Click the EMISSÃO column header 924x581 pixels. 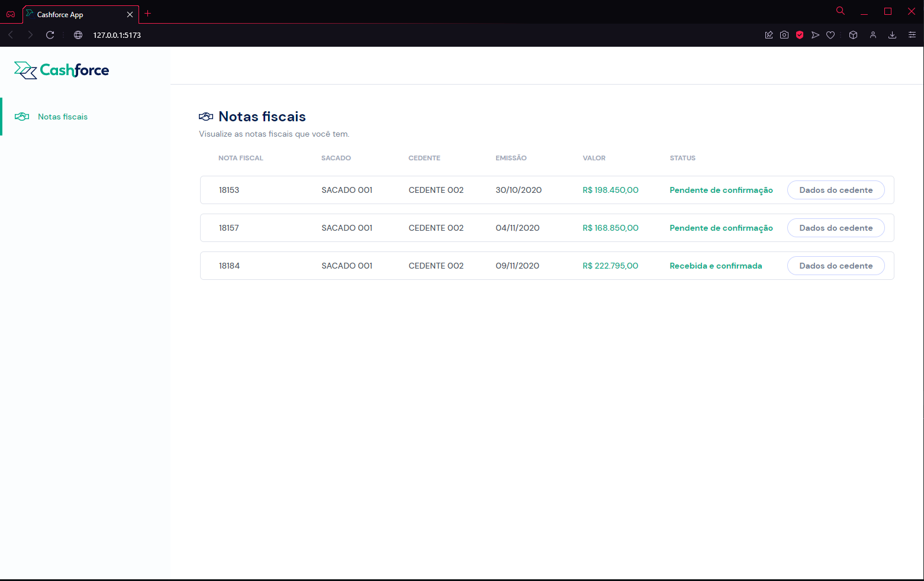coord(511,158)
